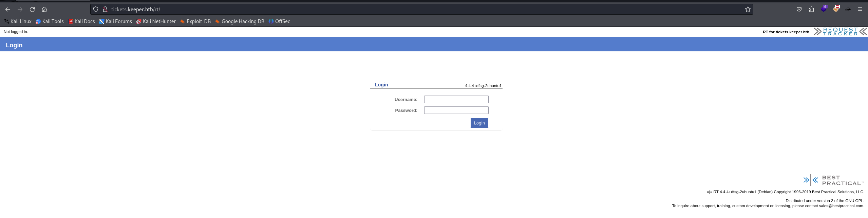
Task: Click the version text 4.4.4+dfsg-2ubuntu1 in login box
Action: 483,86
